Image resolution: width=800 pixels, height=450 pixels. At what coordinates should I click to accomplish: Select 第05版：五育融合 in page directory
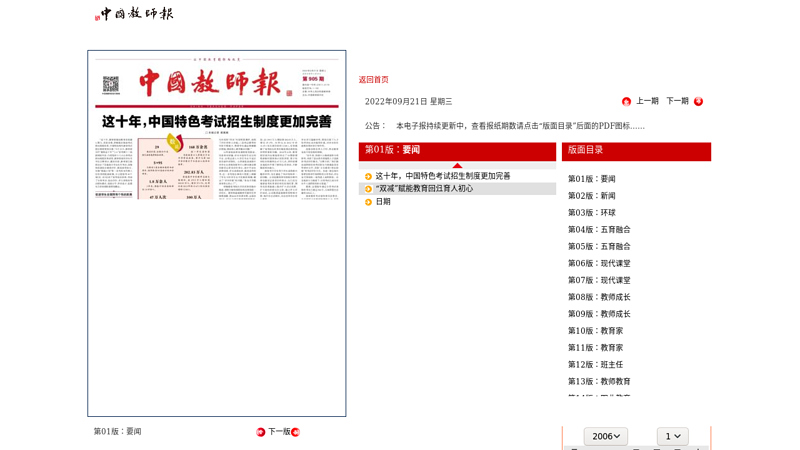pyautogui.click(x=599, y=246)
